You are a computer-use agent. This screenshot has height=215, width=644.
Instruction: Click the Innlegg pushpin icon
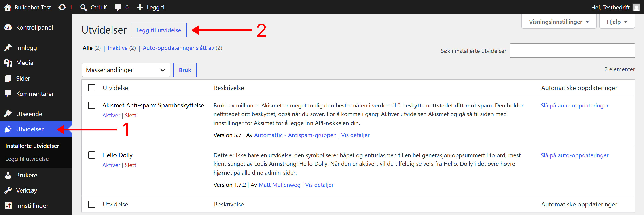pyautogui.click(x=8, y=47)
